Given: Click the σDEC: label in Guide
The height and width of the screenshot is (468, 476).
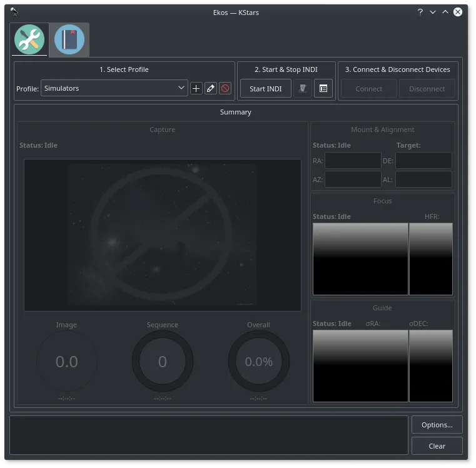Looking at the screenshot, I should tap(418, 323).
